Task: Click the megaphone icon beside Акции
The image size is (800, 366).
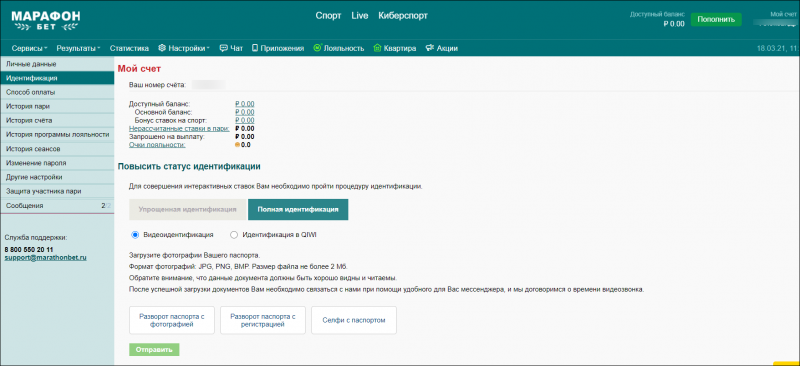Action: click(x=430, y=48)
